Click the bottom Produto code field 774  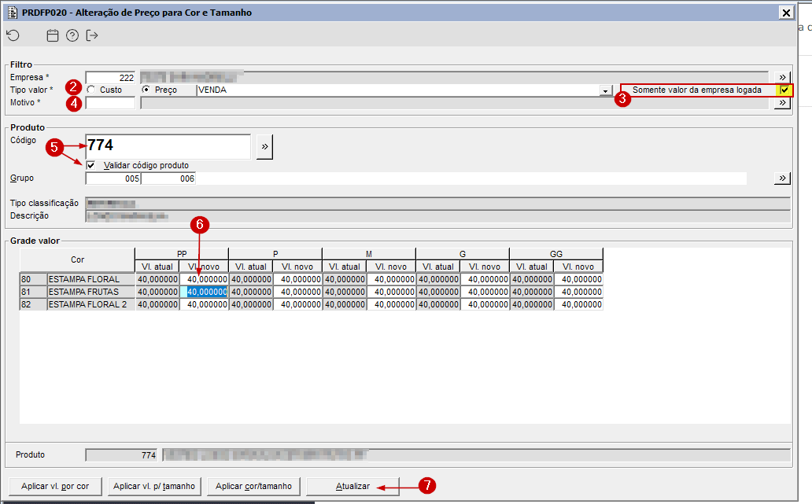(x=121, y=454)
